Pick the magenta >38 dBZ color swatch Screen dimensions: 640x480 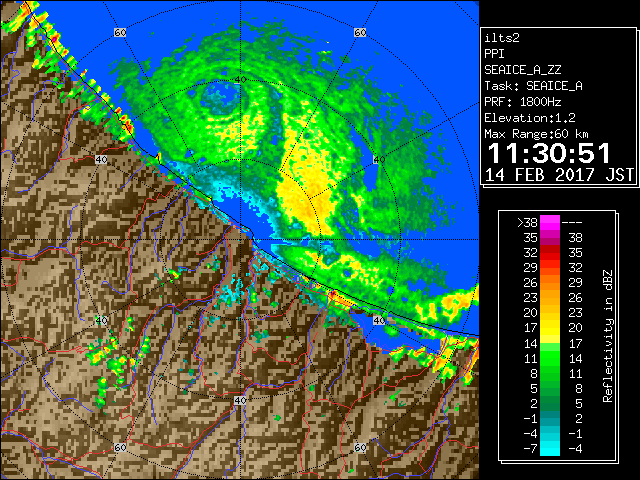click(x=550, y=222)
